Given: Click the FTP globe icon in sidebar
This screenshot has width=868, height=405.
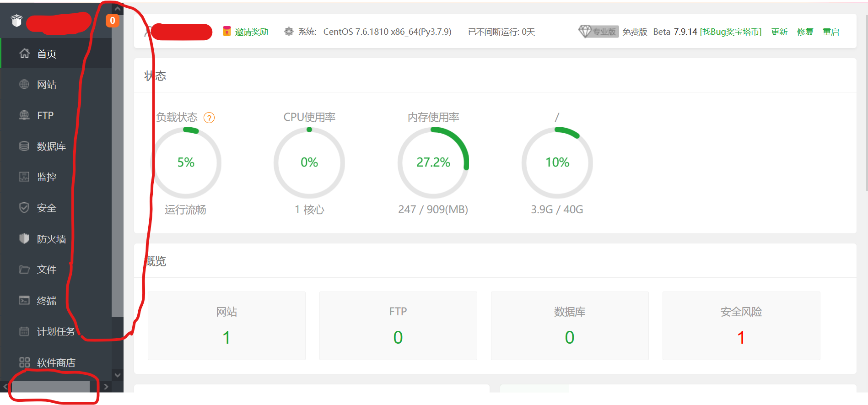Looking at the screenshot, I should [25, 115].
